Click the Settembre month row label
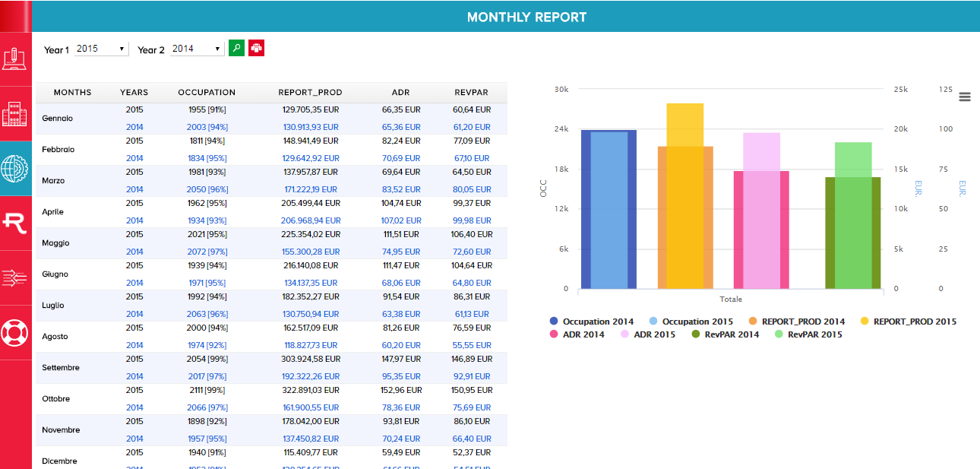 pyautogui.click(x=61, y=368)
